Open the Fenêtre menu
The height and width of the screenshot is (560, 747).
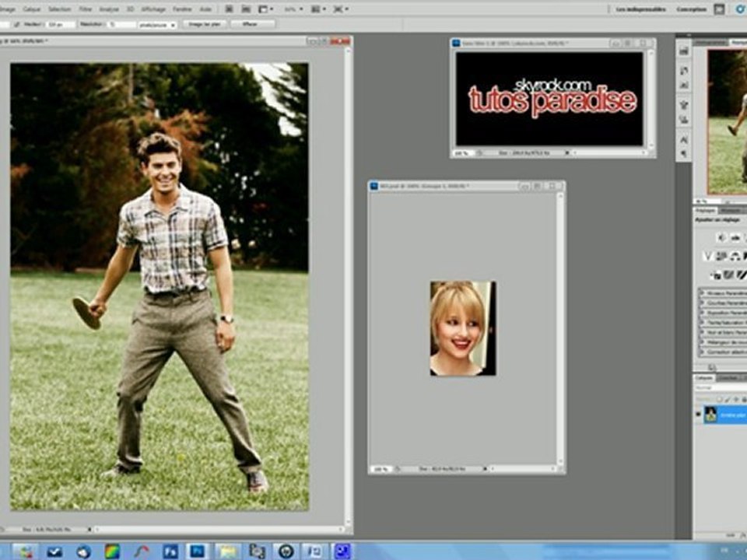182,9
